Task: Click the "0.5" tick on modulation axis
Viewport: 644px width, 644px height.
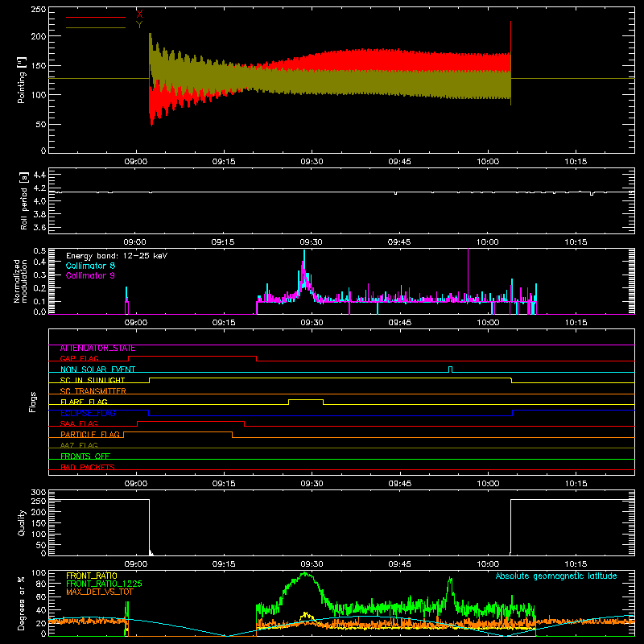Action: pos(39,251)
